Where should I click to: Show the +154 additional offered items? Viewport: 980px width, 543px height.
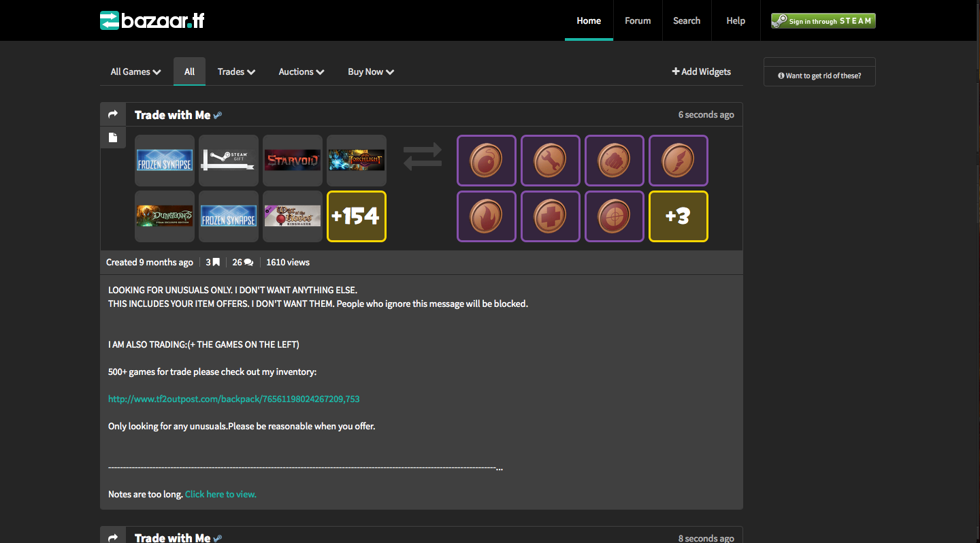point(356,216)
